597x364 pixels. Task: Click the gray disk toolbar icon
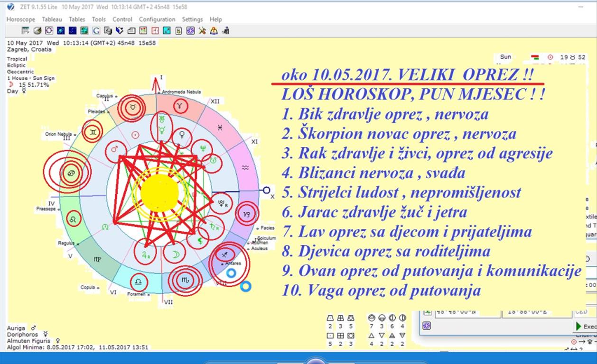click(x=37, y=31)
